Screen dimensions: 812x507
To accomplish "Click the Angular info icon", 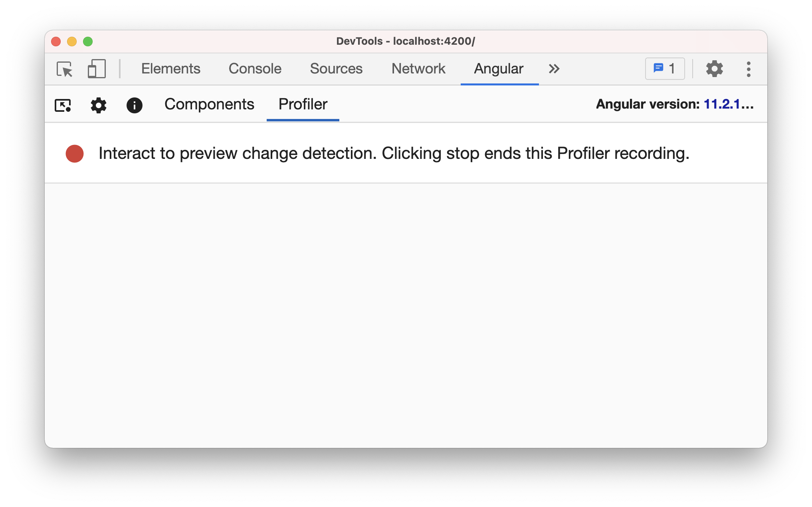I will 135,105.
